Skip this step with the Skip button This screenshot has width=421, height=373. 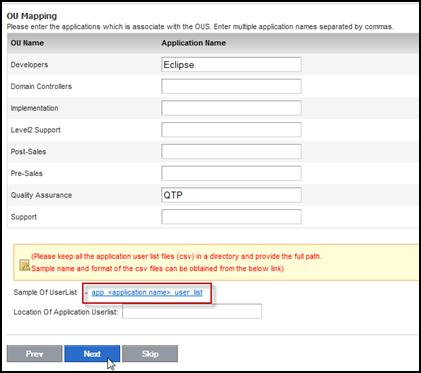[x=150, y=354]
